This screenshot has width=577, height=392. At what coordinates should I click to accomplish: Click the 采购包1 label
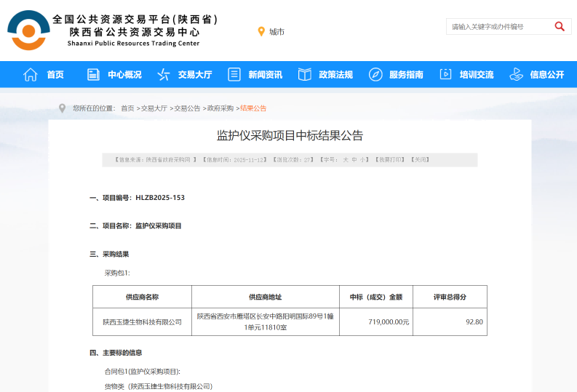click(117, 273)
